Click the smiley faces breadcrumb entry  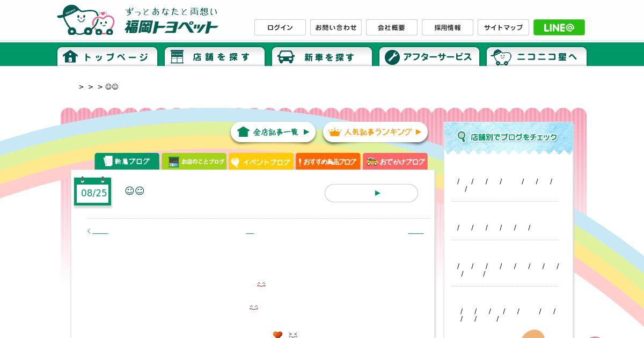[x=112, y=87]
